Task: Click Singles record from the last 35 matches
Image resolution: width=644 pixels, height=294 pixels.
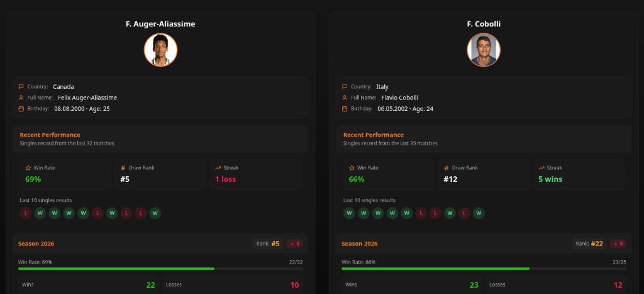Action: coord(391,144)
